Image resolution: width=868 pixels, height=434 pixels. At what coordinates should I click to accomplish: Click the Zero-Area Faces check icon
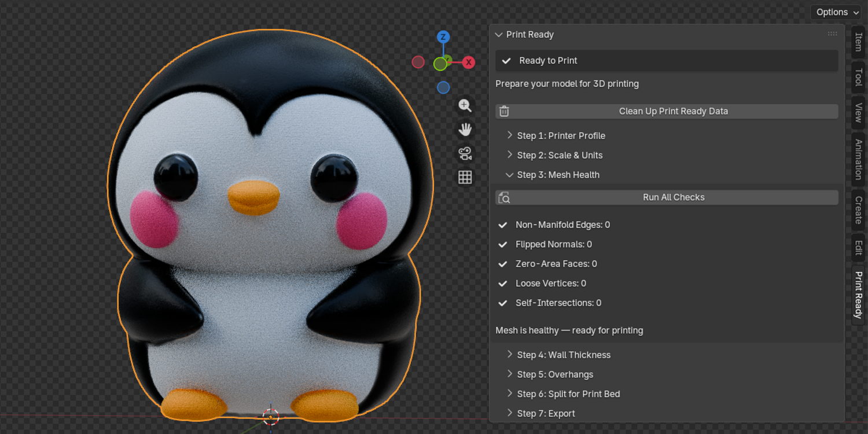pos(503,264)
